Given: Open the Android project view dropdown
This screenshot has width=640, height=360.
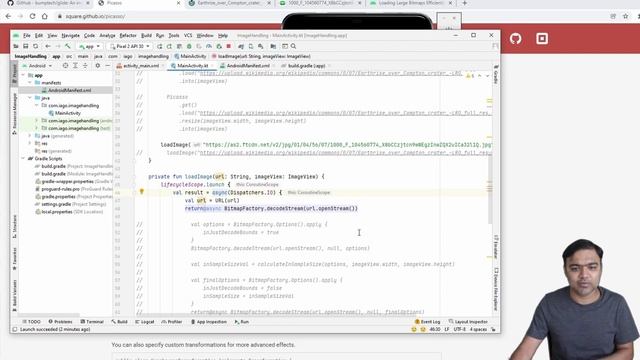Looking at the screenshot, I should (x=37, y=65).
